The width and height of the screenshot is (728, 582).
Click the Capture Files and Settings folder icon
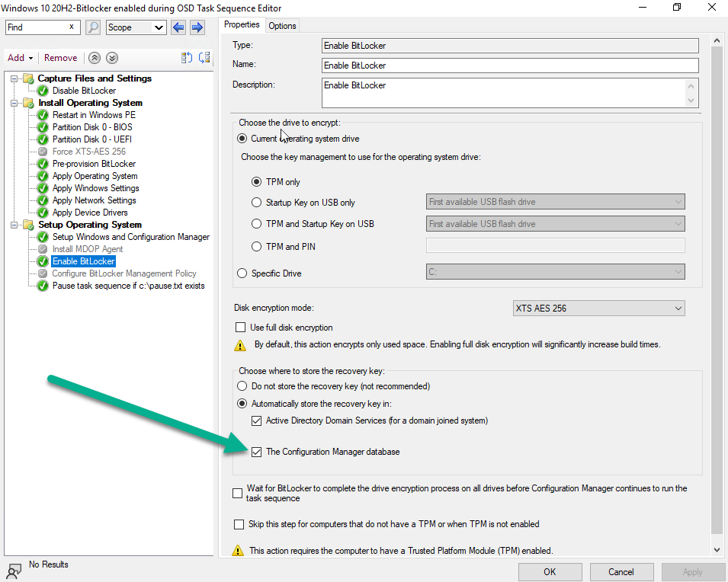(29, 78)
